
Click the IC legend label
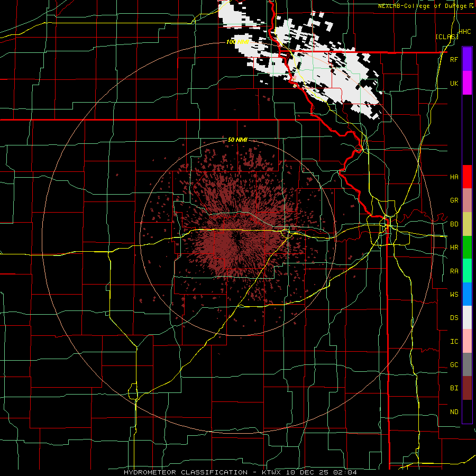point(454,342)
